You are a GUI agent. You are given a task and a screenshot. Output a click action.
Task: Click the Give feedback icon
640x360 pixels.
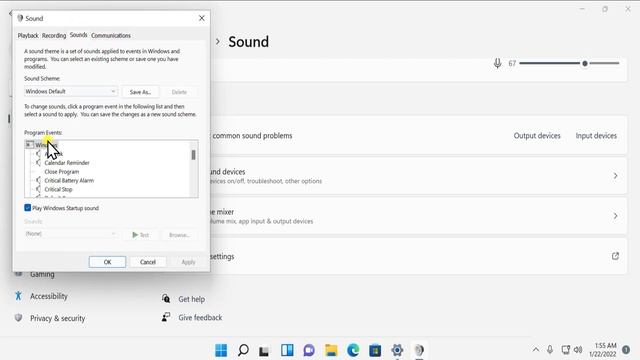point(166,317)
